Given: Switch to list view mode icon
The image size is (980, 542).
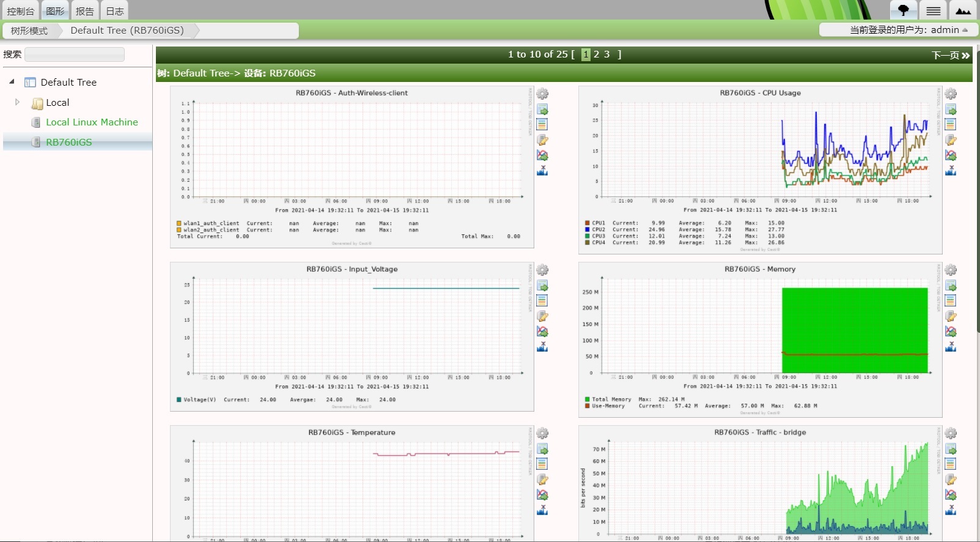Looking at the screenshot, I should coord(933,10).
